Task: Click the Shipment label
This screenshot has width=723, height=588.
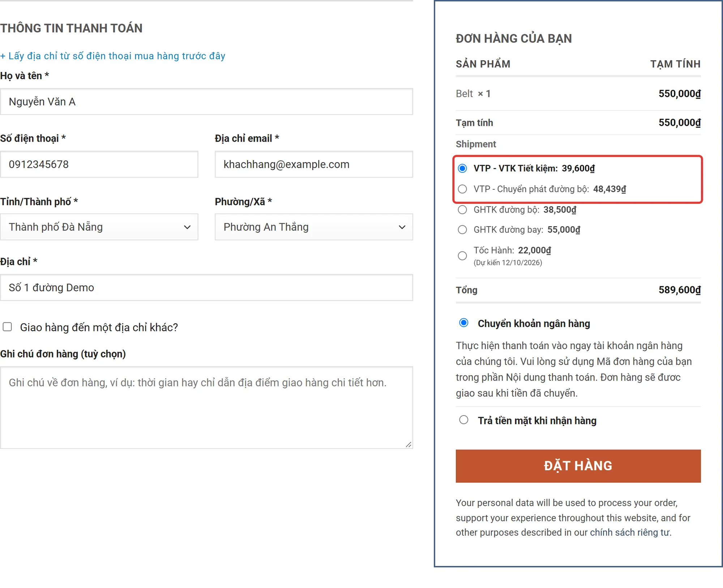Action: click(x=476, y=144)
